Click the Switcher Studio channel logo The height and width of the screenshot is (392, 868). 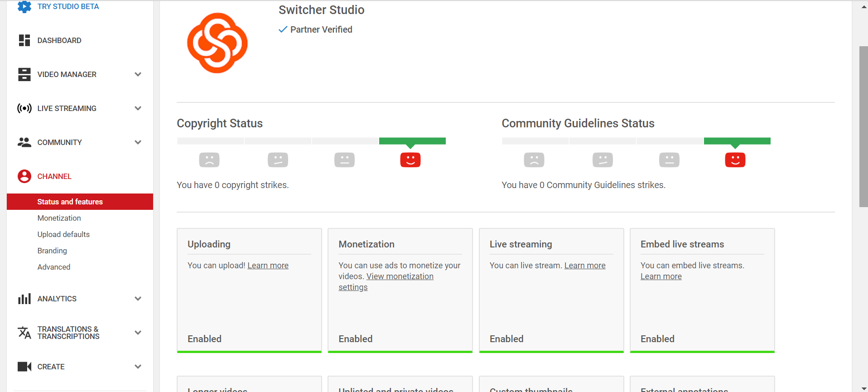click(x=217, y=43)
